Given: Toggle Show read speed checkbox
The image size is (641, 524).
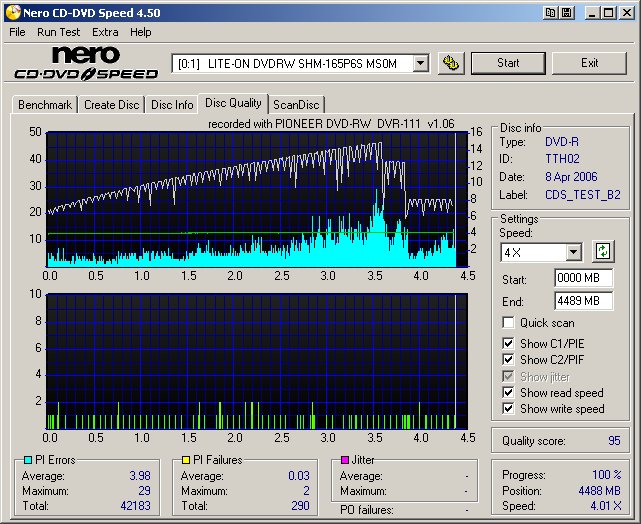Looking at the screenshot, I should click(508, 392).
